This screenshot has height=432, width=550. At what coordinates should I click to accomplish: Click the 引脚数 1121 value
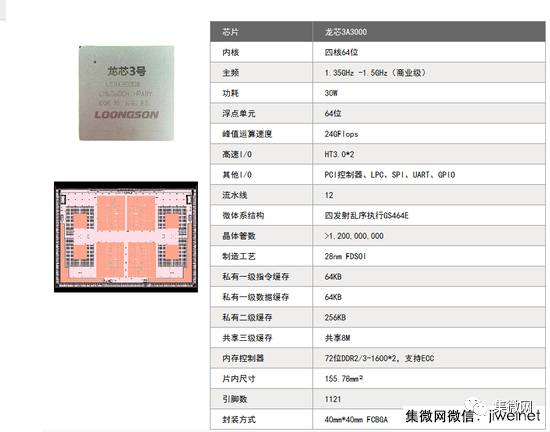tap(333, 399)
